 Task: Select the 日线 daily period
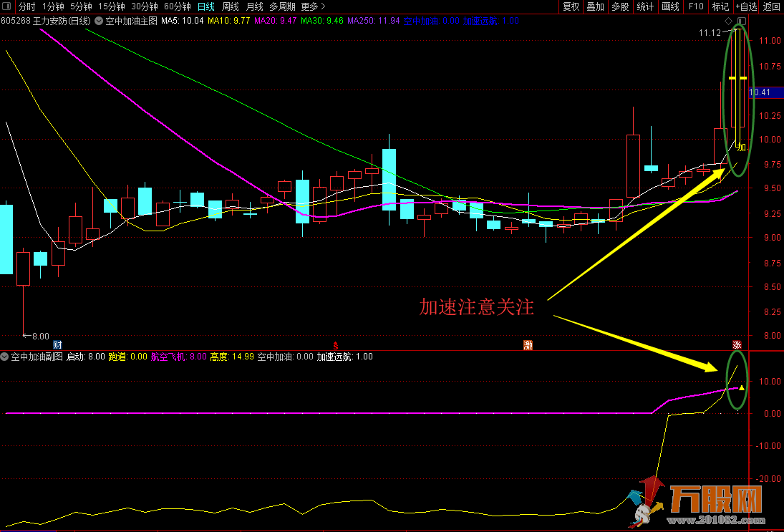click(x=206, y=6)
